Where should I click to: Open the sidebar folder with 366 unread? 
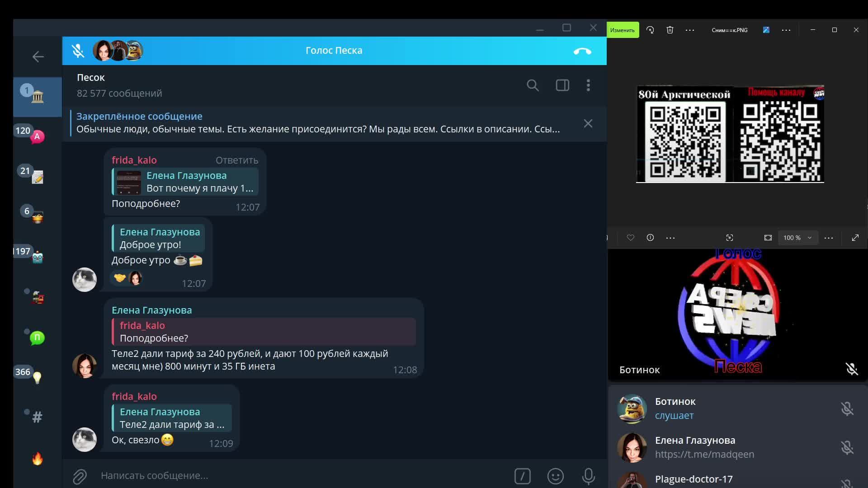click(x=37, y=377)
